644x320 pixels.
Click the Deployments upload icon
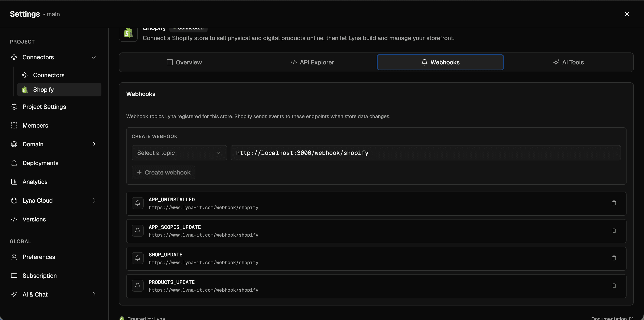pyautogui.click(x=14, y=163)
